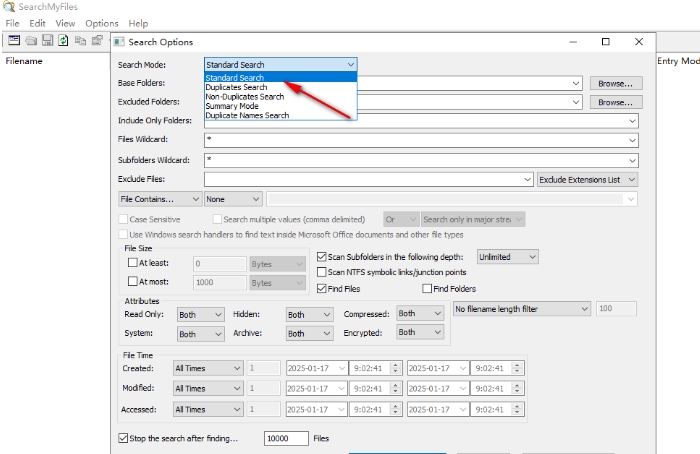Click the Files Wildcard input field
700x454 pixels.
420,141
